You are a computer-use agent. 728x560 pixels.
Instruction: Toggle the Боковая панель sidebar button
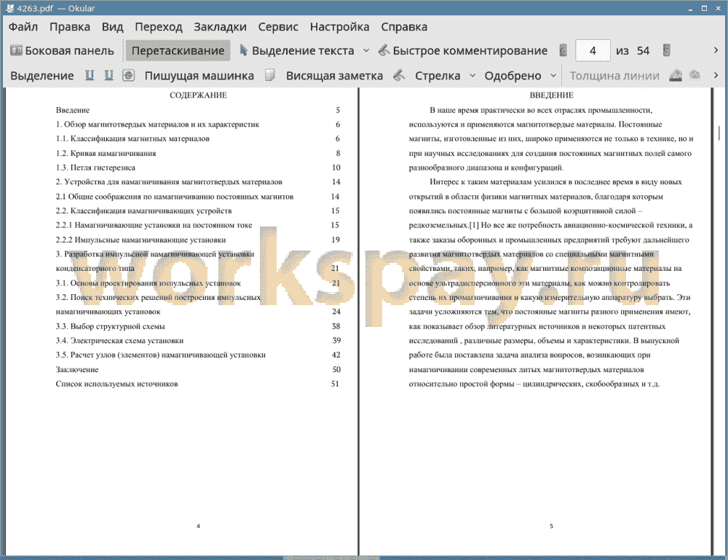[x=62, y=51]
